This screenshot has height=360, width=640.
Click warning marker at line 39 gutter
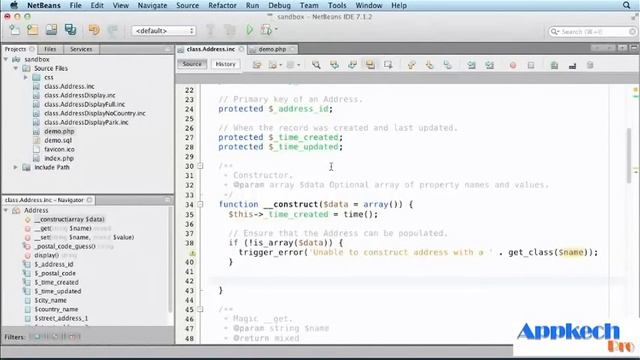pos(193,253)
